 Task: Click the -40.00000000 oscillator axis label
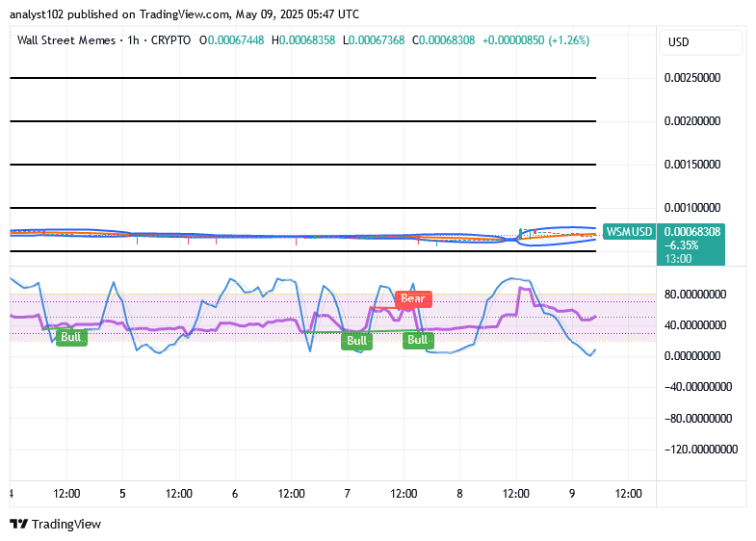pos(698,387)
